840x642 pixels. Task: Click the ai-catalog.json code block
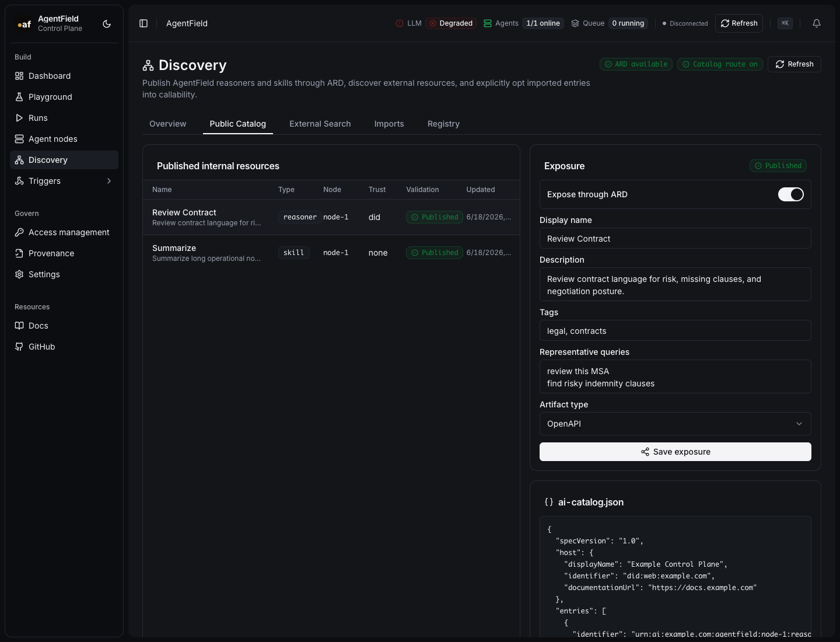(x=675, y=577)
